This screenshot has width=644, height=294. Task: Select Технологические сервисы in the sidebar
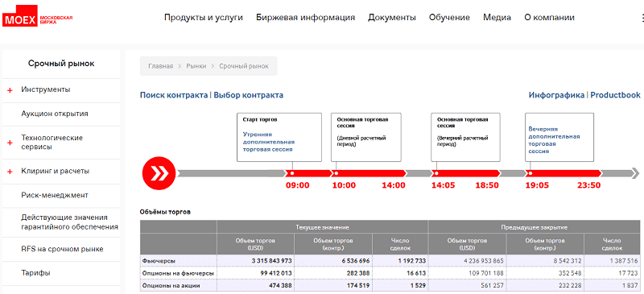[x=52, y=143]
